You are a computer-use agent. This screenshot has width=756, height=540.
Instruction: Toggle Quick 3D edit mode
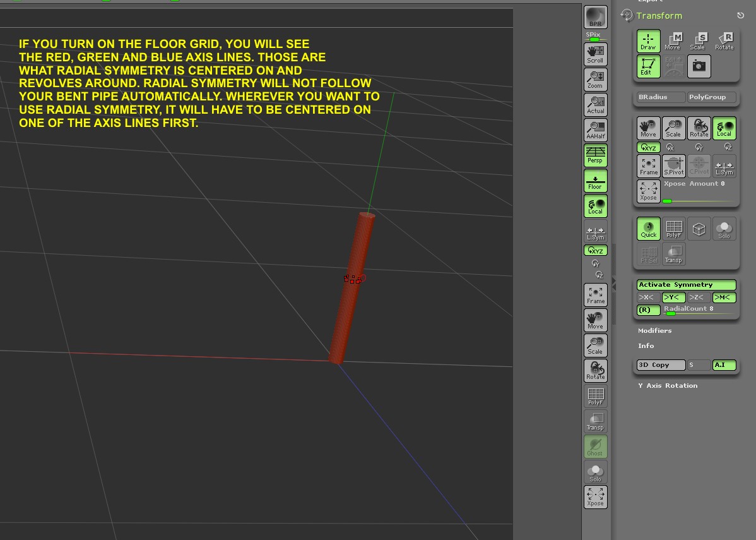pyautogui.click(x=648, y=229)
